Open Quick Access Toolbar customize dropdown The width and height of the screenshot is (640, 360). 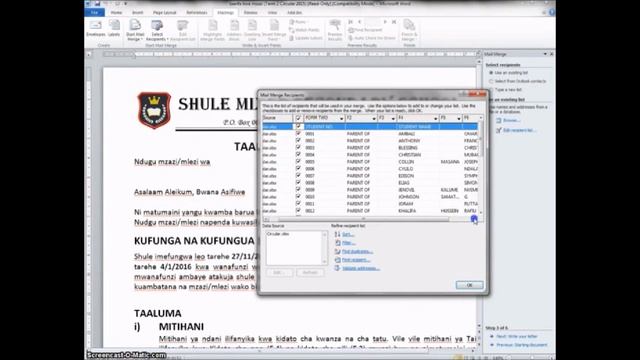tap(125, 4)
